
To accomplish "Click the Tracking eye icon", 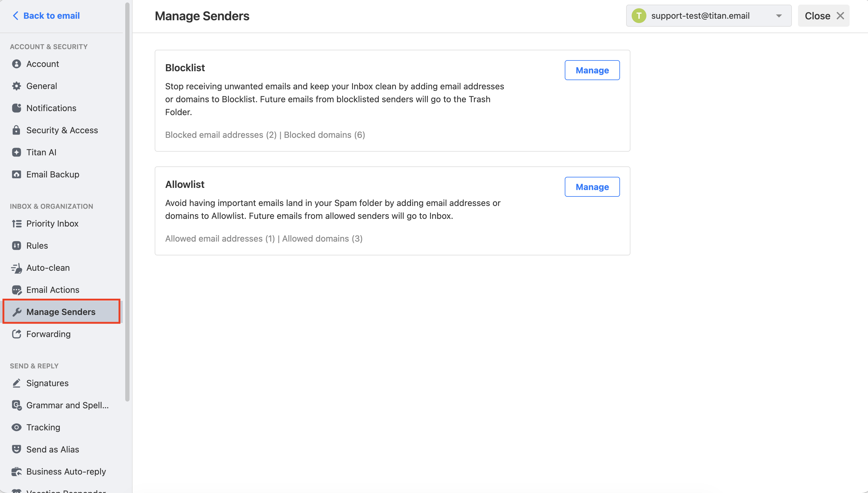I will 16,427.
